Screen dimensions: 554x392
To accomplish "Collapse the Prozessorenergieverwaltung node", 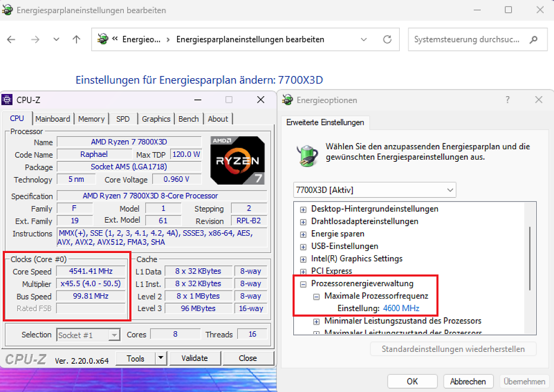I will coord(303,284).
